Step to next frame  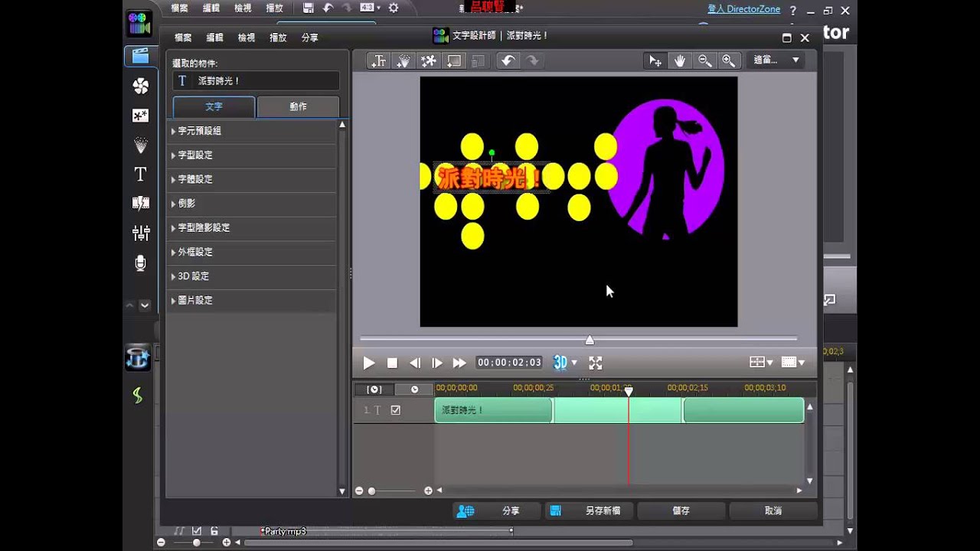(437, 363)
